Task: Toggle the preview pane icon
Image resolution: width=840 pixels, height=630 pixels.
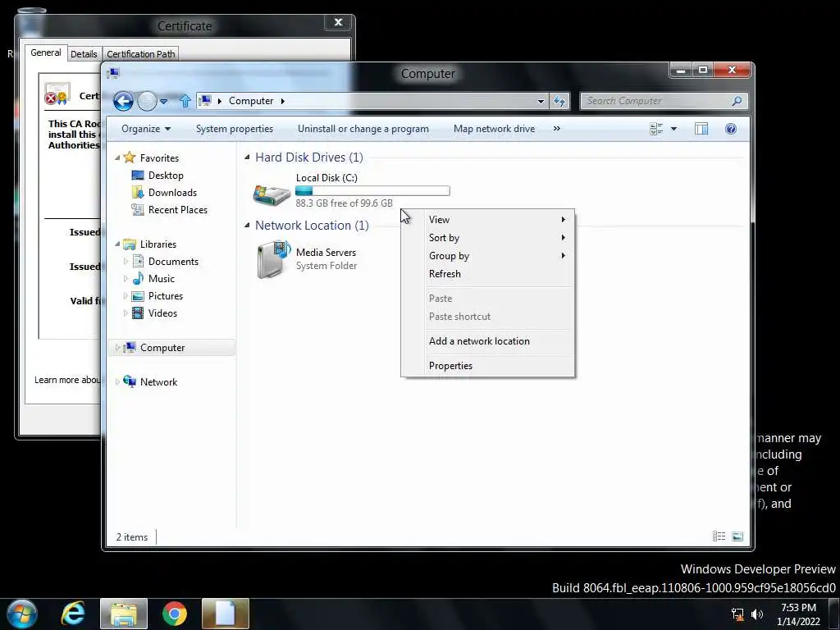Action: [701, 129]
